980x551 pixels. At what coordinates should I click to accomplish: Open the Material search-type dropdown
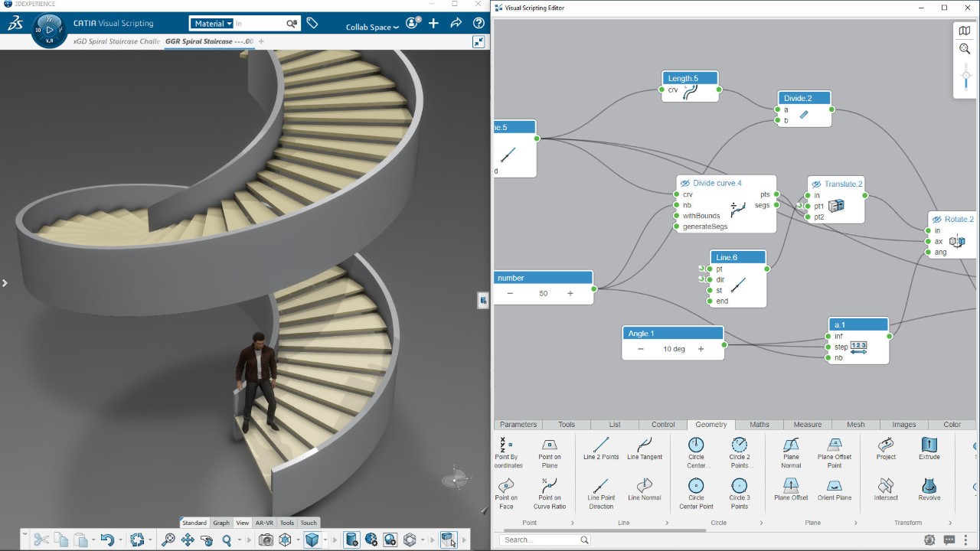coord(212,24)
